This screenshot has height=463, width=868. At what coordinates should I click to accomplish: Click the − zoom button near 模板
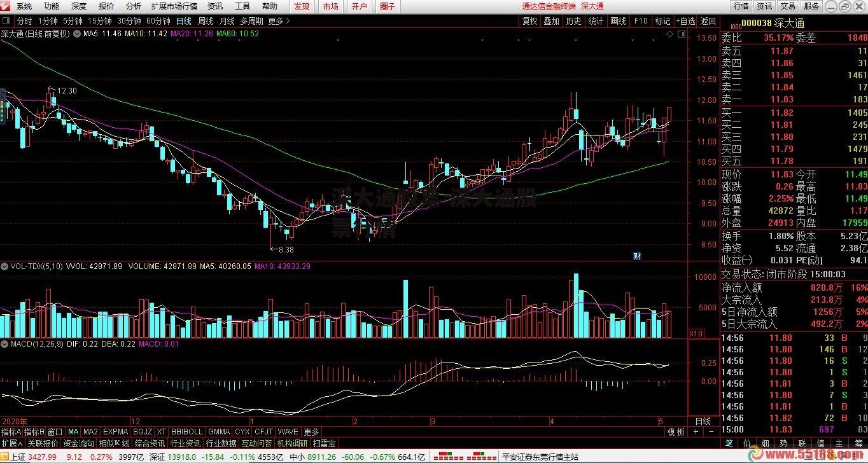711,432
